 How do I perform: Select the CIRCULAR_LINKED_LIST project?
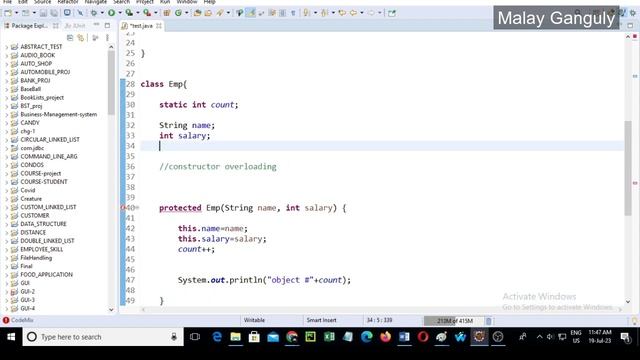50,140
